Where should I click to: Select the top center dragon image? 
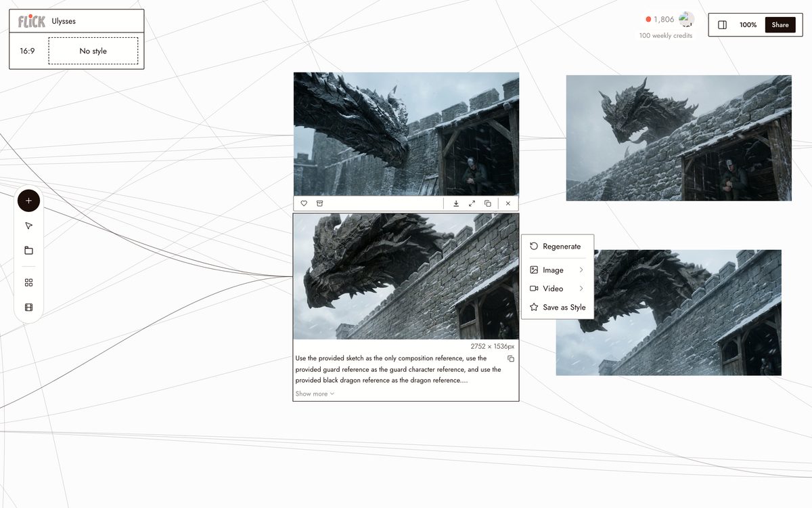click(x=406, y=134)
